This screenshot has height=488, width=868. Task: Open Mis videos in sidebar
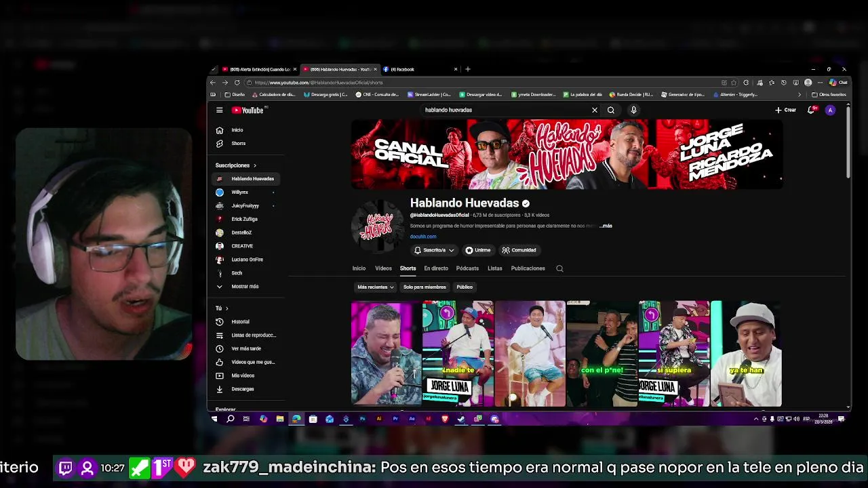(x=246, y=375)
